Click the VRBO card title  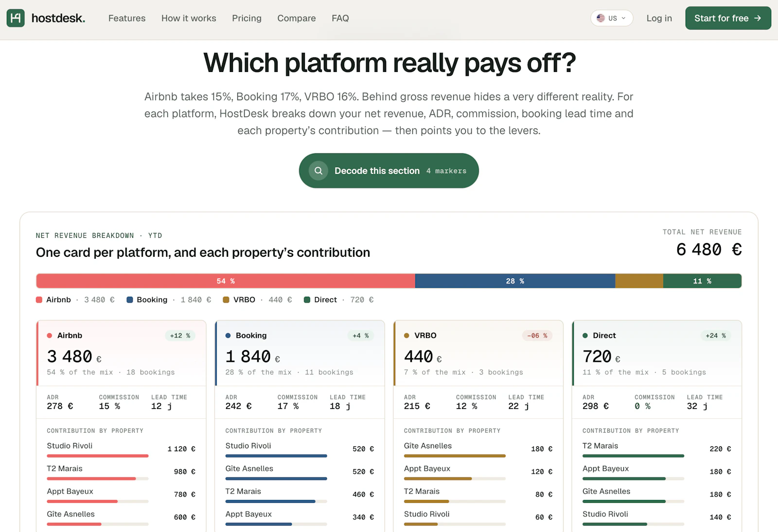[425, 336]
